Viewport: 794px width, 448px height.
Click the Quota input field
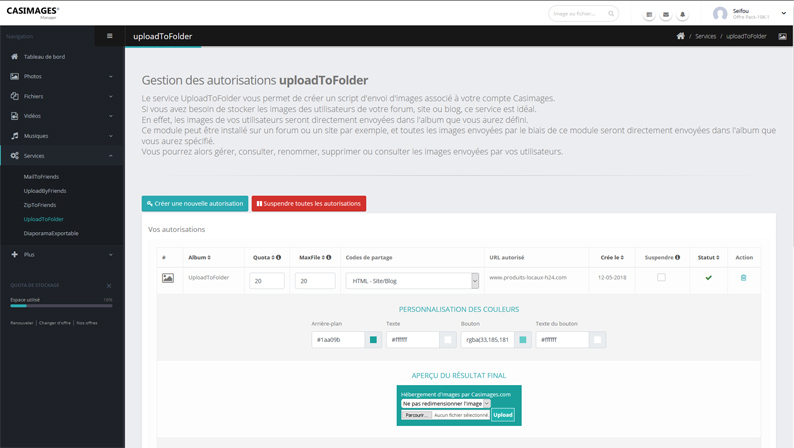coord(267,281)
